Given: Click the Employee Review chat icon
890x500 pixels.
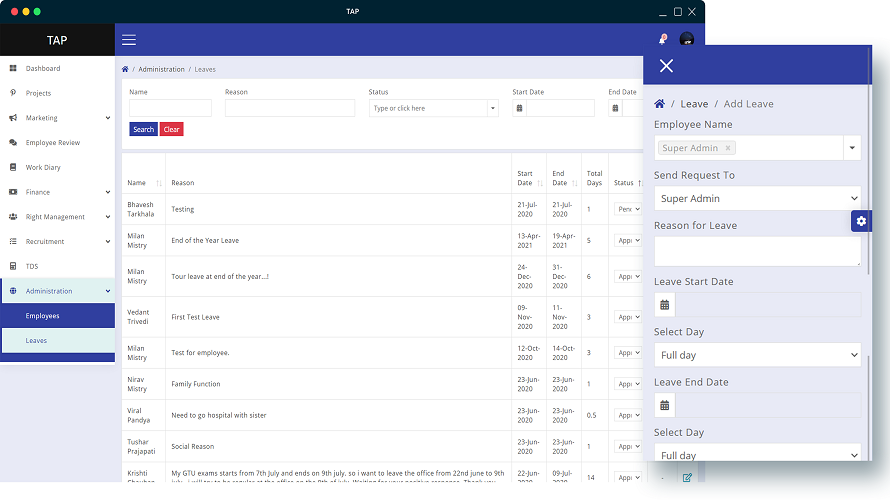Looking at the screenshot, I should point(13,142).
